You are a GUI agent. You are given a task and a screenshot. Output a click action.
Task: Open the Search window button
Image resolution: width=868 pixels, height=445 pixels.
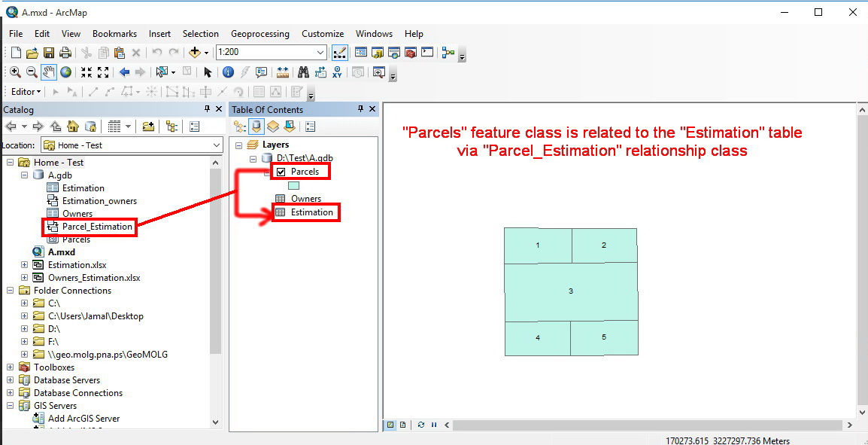pyautogui.click(x=394, y=53)
